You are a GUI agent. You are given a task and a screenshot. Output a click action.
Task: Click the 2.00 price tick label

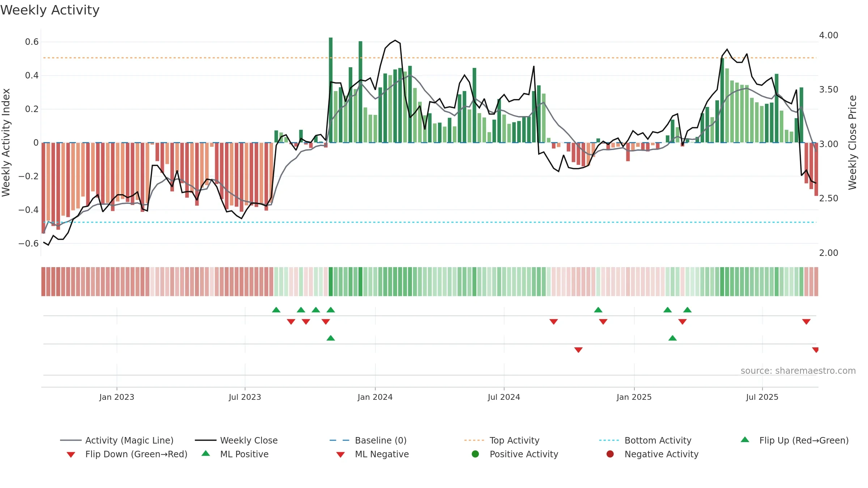(x=829, y=253)
